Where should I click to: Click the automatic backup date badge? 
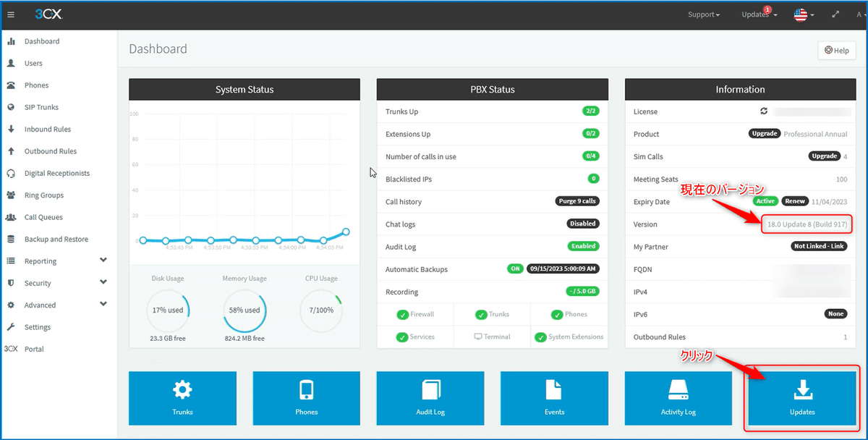point(563,268)
